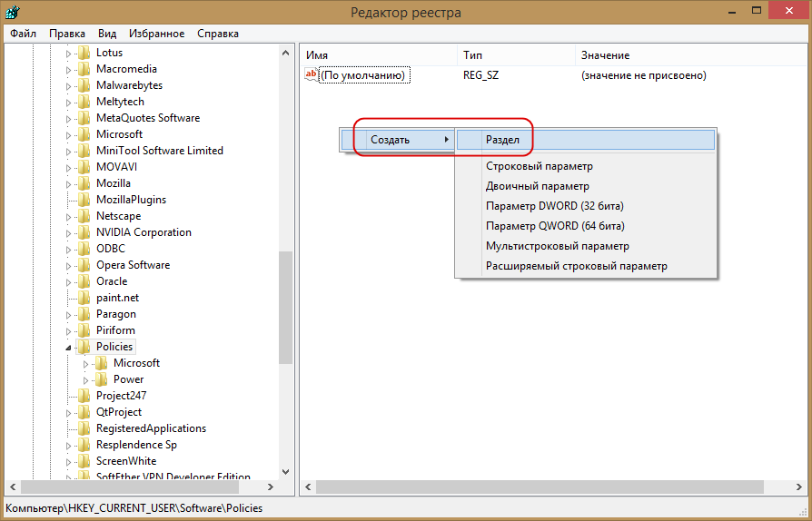Screen dimensions: 812x521
Task: Click the paint.net folder icon
Action: coord(84,298)
